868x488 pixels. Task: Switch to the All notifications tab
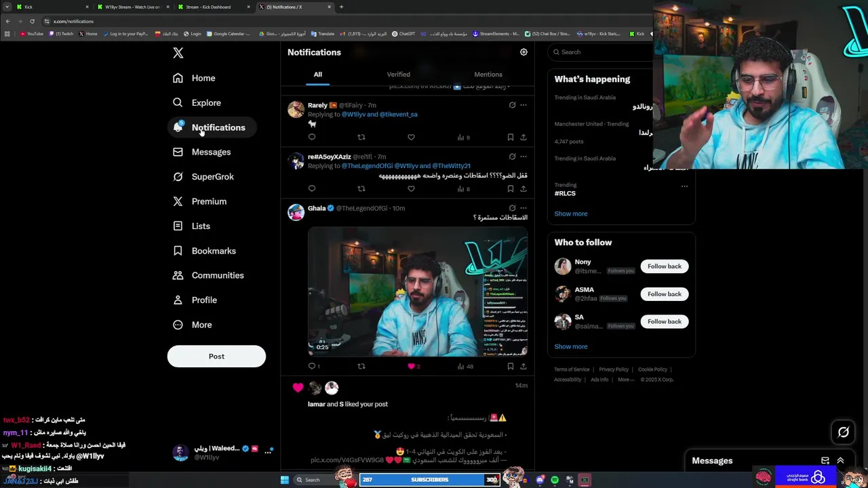click(317, 75)
